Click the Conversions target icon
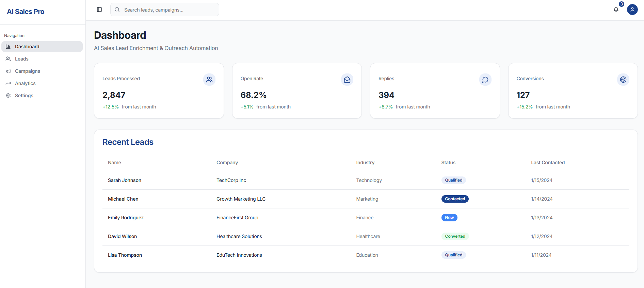 click(623, 80)
